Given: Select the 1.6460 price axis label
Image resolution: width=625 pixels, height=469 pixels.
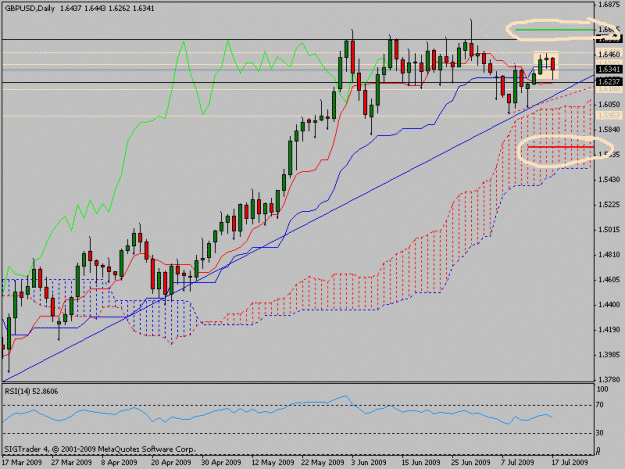Looking at the screenshot, I should (609, 54).
